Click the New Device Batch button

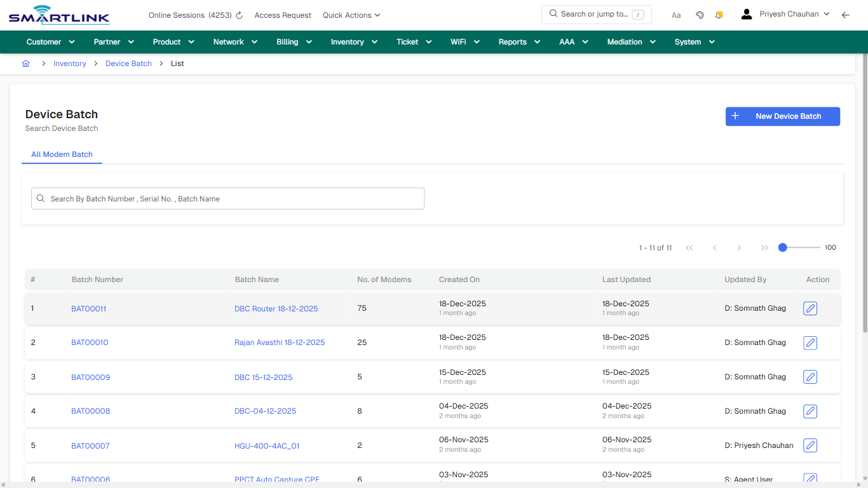[x=782, y=116]
